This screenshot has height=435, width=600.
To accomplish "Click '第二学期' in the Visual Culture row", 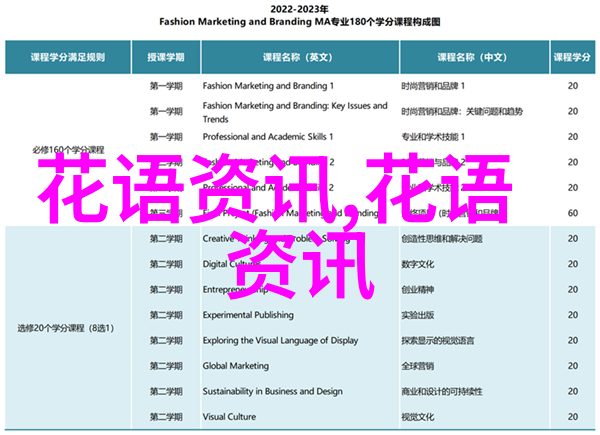I will pos(166,417).
